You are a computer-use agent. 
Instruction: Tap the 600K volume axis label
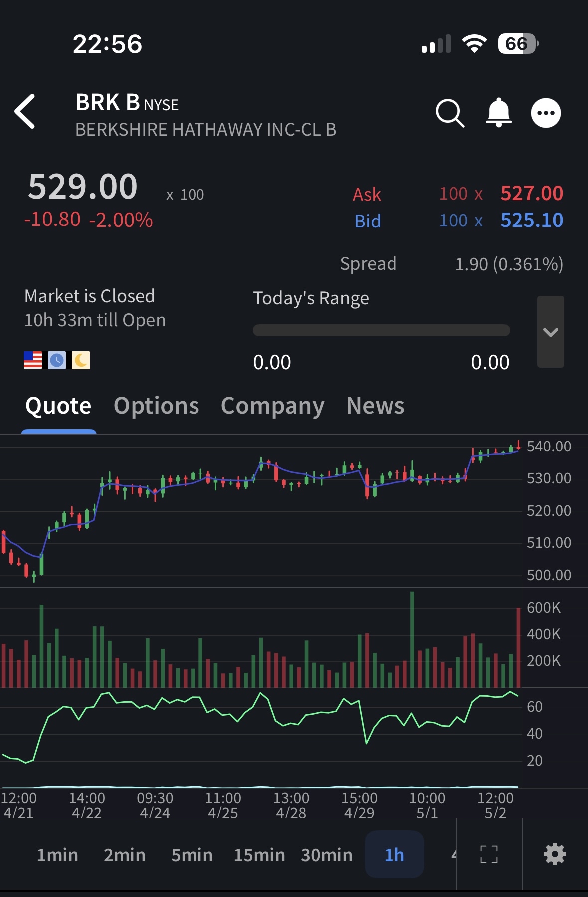544,608
